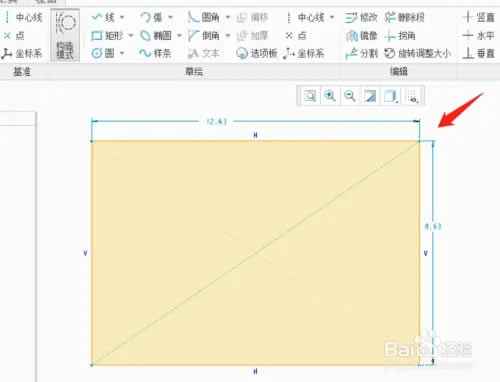Click the Modify (修改) tool
500x382 pixels.
click(x=361, y=17)
